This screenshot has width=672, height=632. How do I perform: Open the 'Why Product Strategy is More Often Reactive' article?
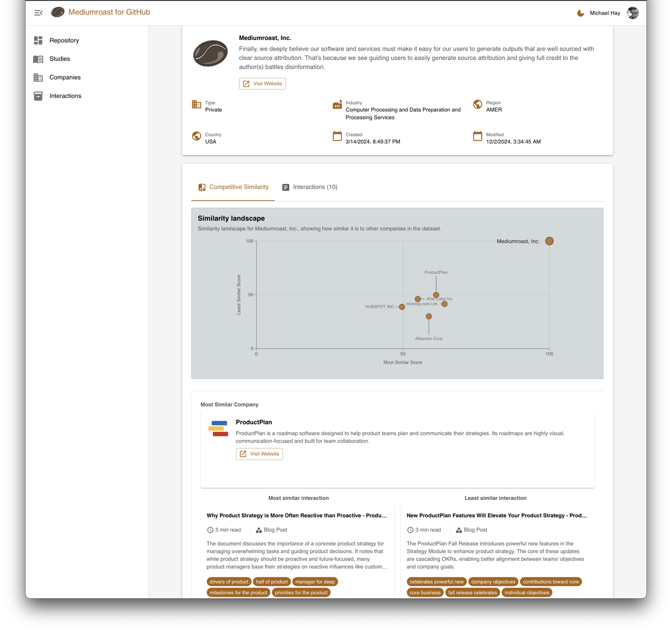[297, 515]
